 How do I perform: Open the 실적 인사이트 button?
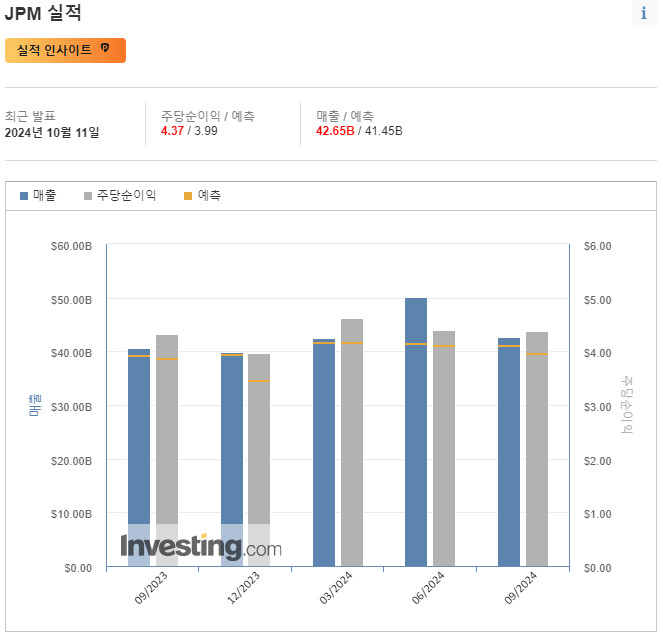tap(66, 50)
